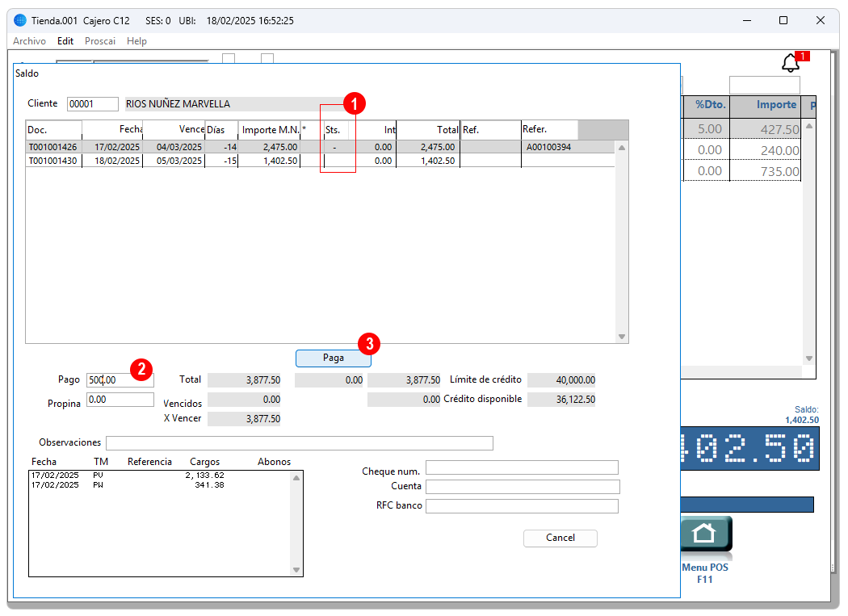Click the client name RIOS NUÑEZ MARVELLA
848x616 pixels.
[178, 104]
